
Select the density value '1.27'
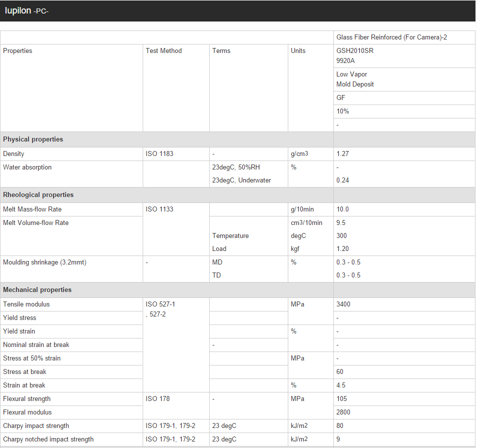click(342, 154)
